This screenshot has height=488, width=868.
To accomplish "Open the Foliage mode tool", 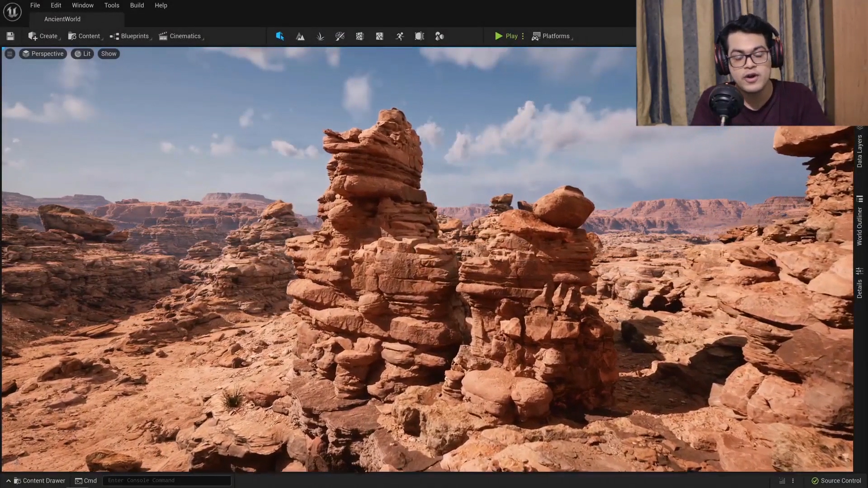I will click(x=320, y=36).
